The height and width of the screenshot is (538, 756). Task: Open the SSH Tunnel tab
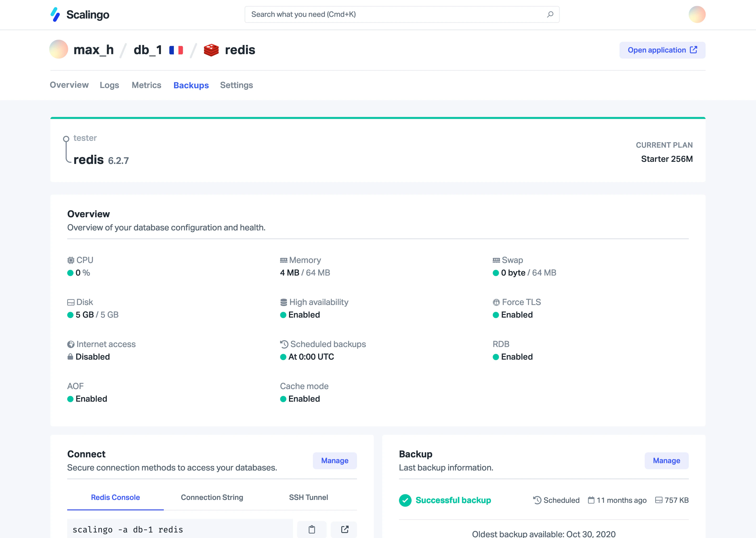308,497
